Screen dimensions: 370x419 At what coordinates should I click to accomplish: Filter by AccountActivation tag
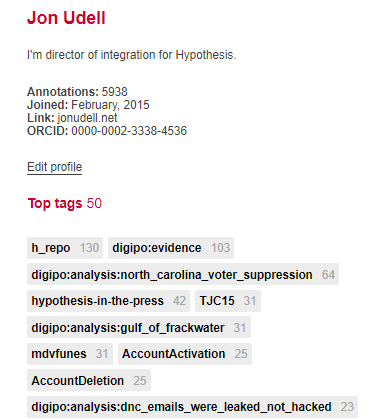point(185,354)
